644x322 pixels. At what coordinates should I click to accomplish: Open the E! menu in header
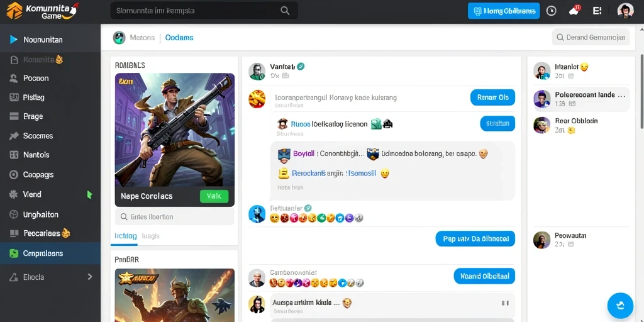(x=597, y=11)
